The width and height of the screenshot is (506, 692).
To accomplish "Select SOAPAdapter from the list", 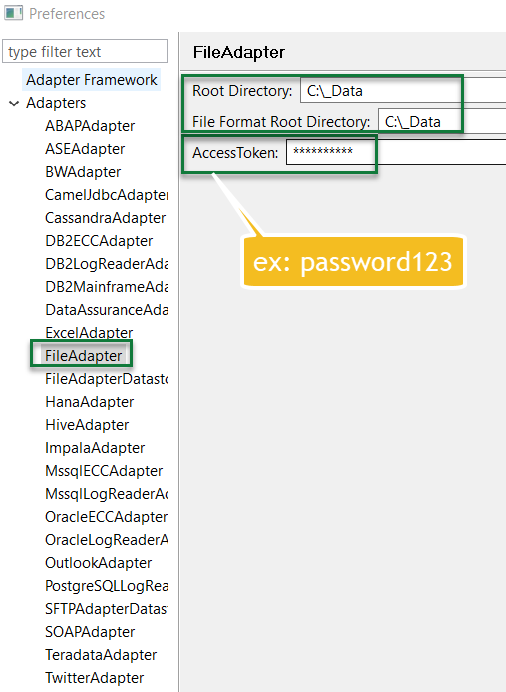I will [90, 632].
